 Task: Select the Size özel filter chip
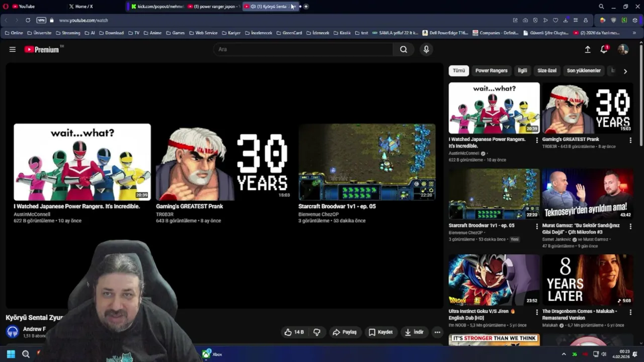pyautogui.click(x=547, y=71)
